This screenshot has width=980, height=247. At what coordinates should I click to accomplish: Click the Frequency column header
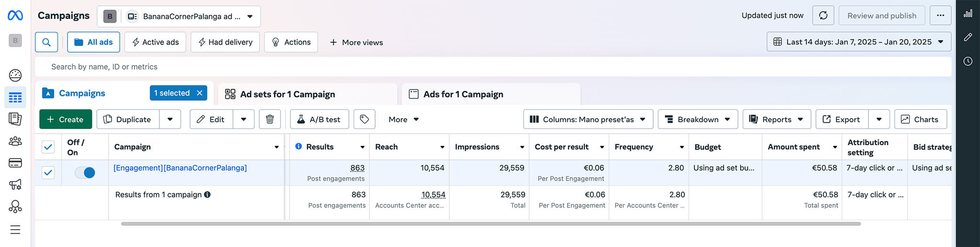coord(634,147)
